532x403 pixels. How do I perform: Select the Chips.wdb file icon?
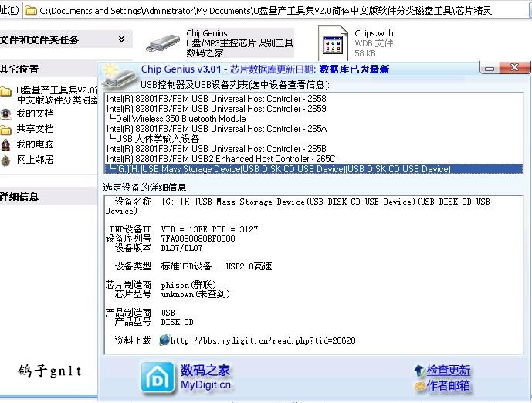coord(334,45)
